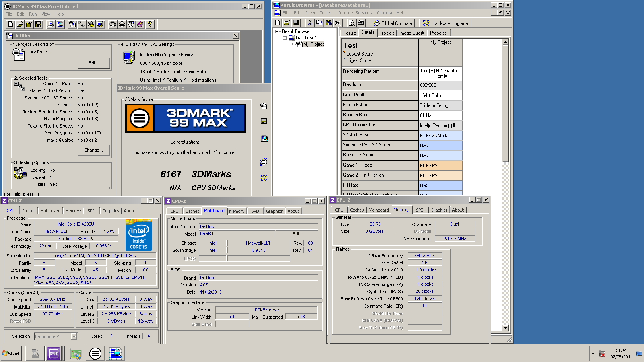Click Edit... button for Project Description

(x=94, y=63)
